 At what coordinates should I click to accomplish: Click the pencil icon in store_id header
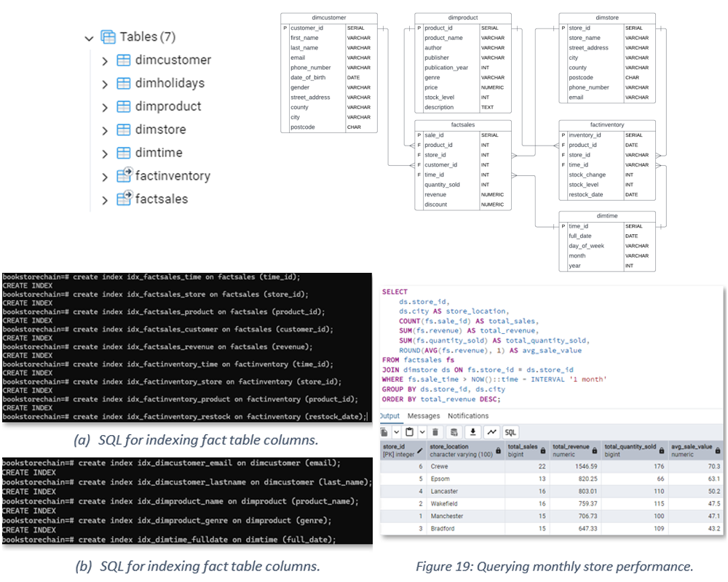pos(420,450)
